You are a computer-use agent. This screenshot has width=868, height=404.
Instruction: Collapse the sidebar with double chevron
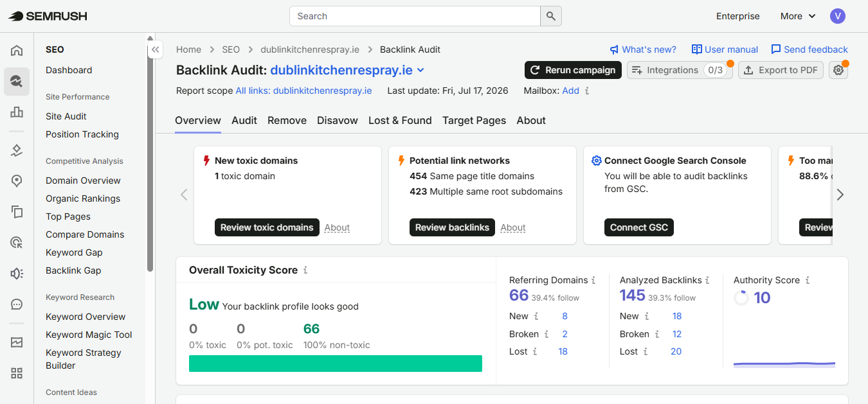156,49
